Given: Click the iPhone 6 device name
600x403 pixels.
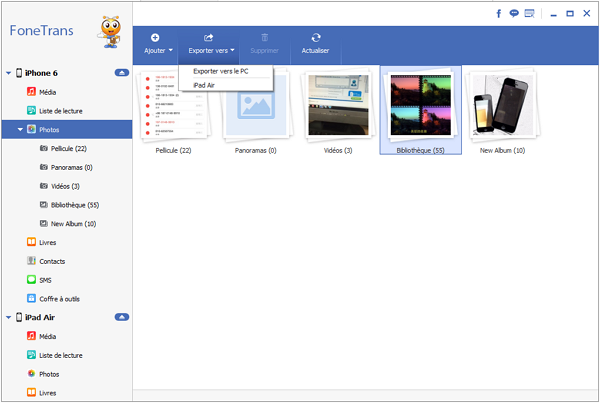Looking at the screenshot, I should 41,73.
